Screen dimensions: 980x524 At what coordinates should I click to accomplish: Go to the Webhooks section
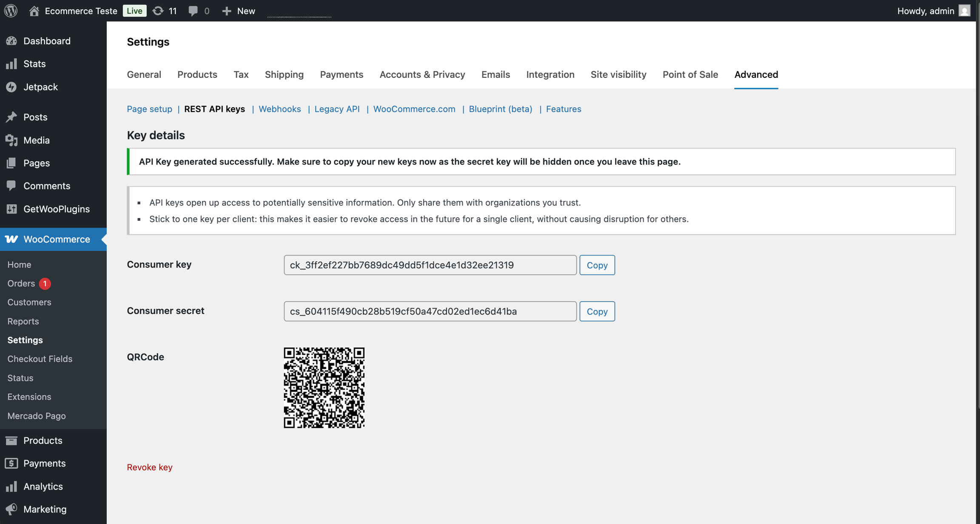(x=279, y=109)
